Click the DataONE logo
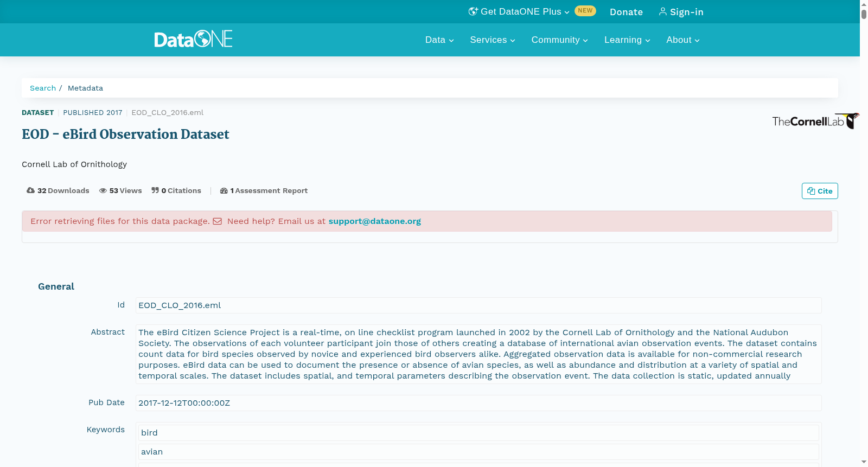Image resolution: width=868 pixels, height=467 pixels. [x=193, y=39]
